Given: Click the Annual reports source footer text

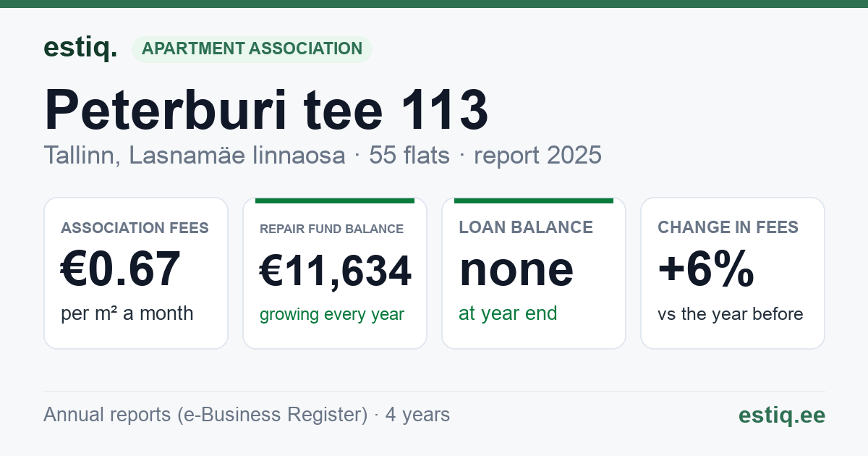Looking at the screenshot, I should coord(247,415).
